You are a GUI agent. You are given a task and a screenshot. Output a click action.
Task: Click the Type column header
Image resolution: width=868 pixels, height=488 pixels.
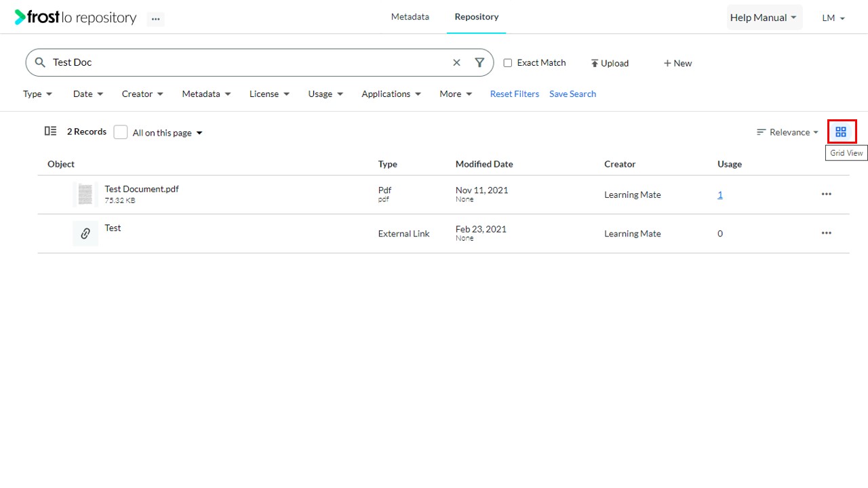tap(388, 164)
